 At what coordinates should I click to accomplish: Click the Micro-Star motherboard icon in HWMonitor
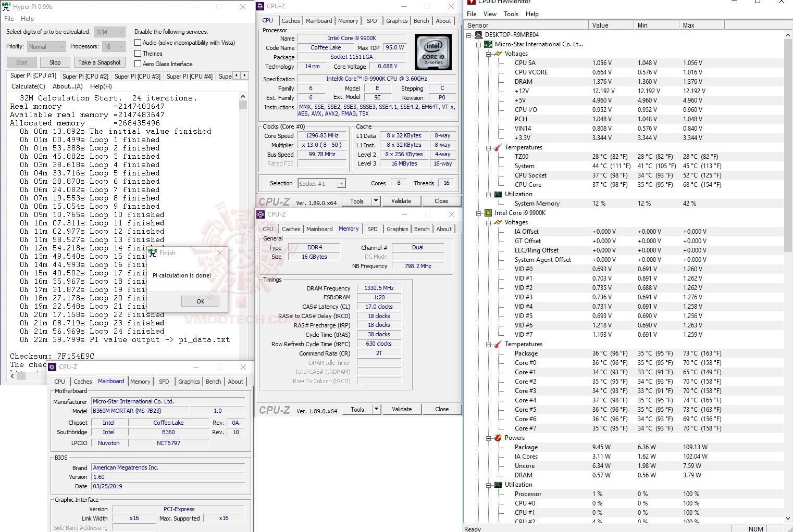pyautogui.click(x=488, y=44)
